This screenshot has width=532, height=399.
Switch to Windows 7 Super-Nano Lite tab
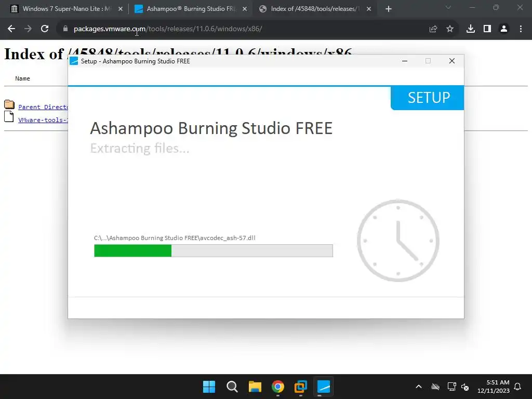(67, 9)
